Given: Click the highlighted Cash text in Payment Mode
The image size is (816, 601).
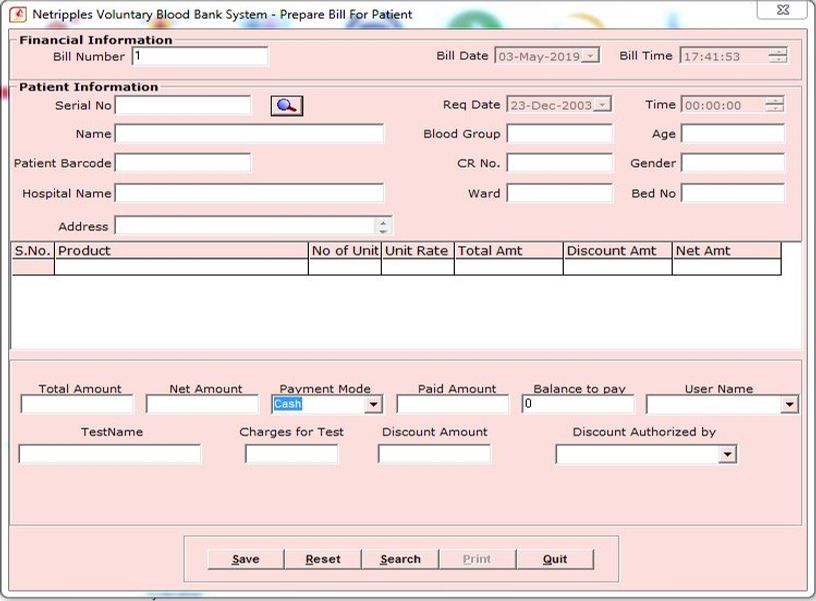Looking at the screenshot, I should point(287,404).
